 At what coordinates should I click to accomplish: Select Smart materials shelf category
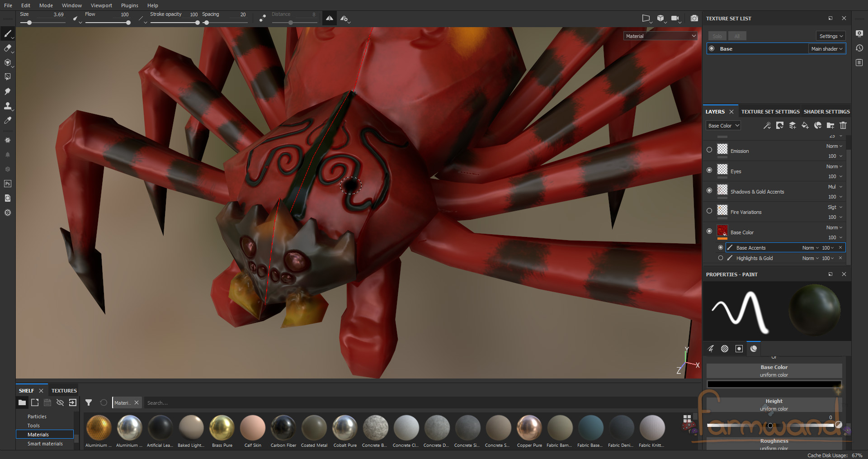pyautogui.click(x=45, y=444)
